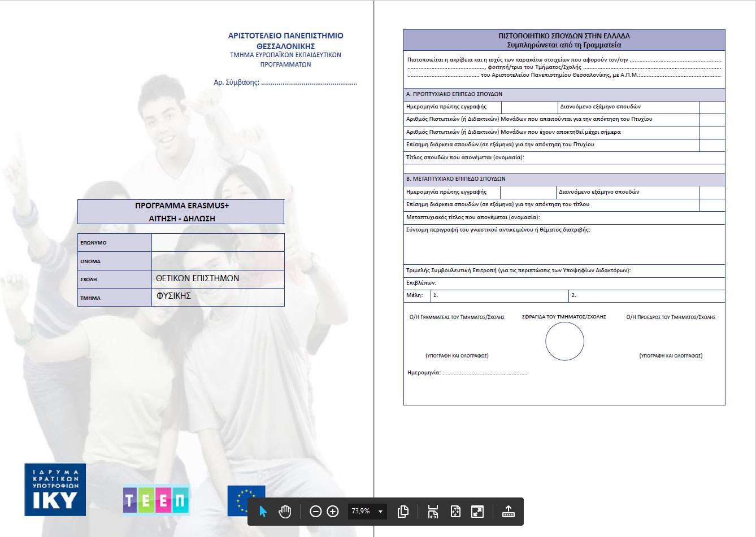Screen dimensions: 756x537
Task: Click the Πιστοποιείται η ακρίβεια paragraph
Action: 564,67
